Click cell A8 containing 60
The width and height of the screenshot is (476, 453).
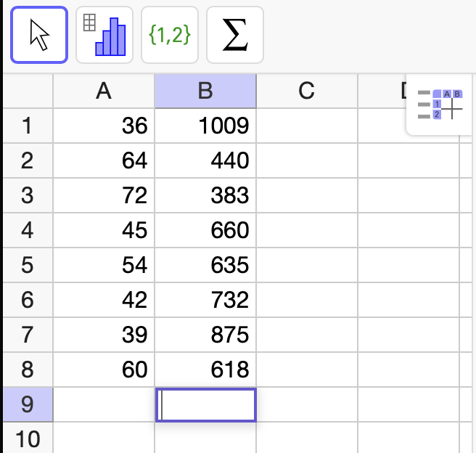click(x=104, y=370)
